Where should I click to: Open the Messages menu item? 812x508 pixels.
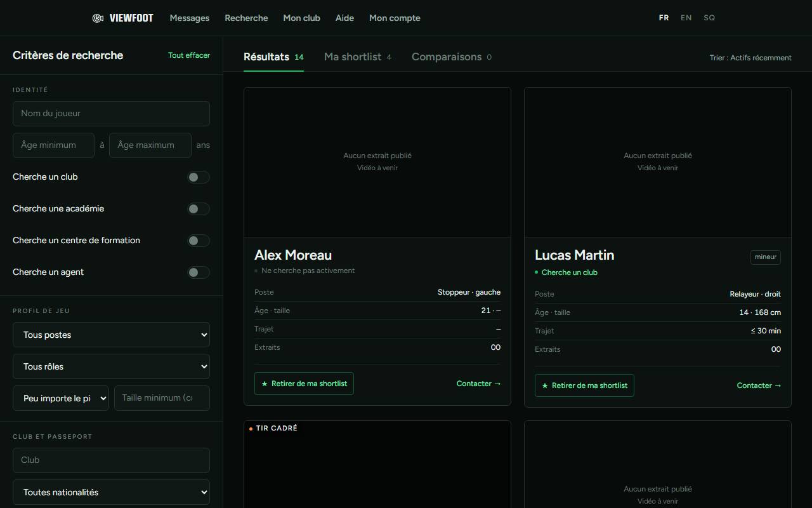click(x=190, y=18)
